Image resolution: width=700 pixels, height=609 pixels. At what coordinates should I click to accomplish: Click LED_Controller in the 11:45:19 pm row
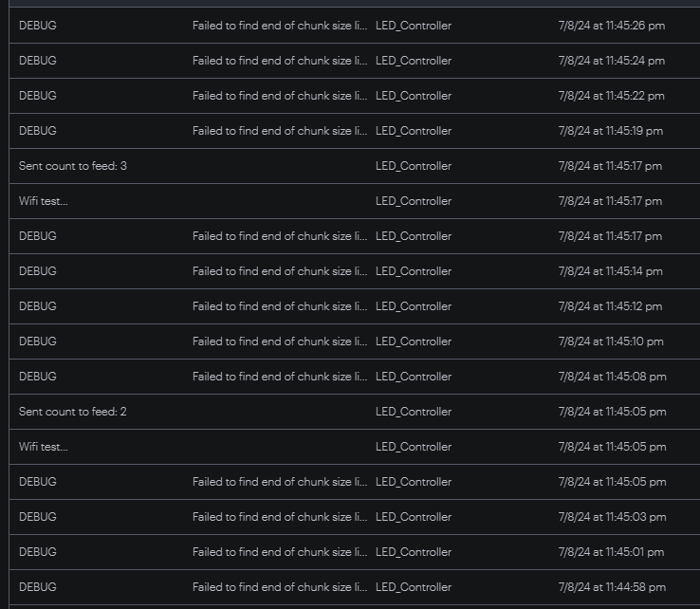[x=414, y=131]
